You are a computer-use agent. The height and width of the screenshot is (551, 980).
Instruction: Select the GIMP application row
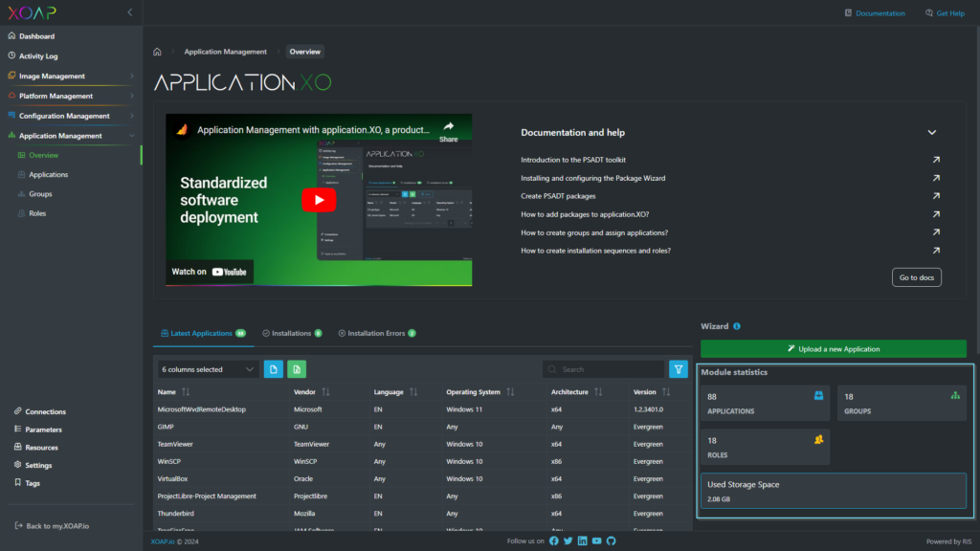pyautogui.click(x=422, y=428)
